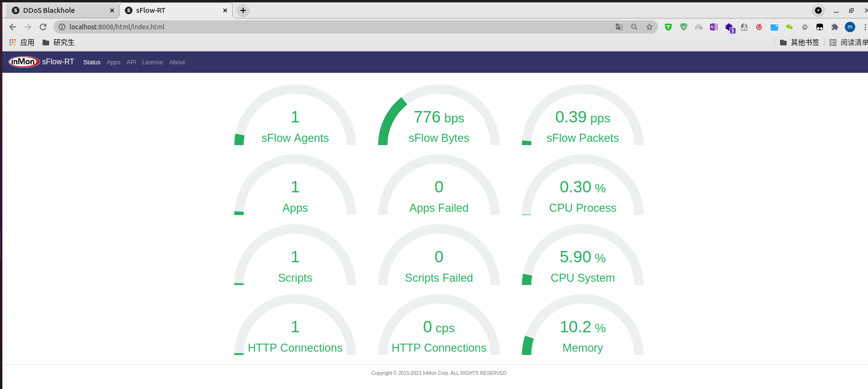868x389 pixels.
Task: Open the Status nav item
Action: (92, 62)
